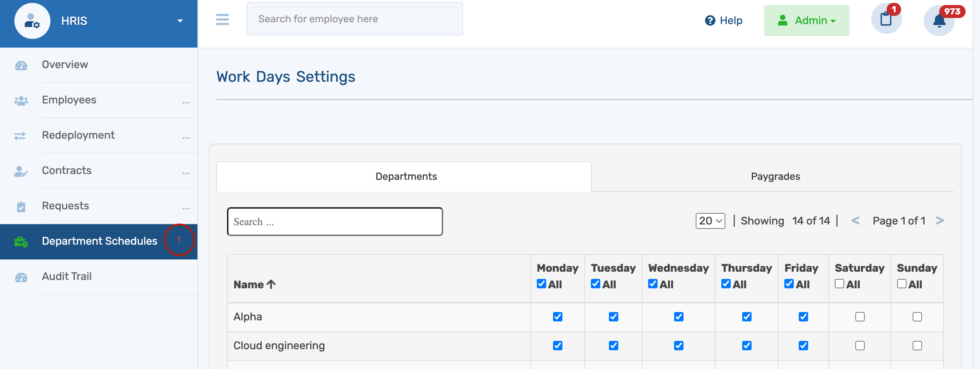Check Sunday for Alpha
Screen dimensions: 980x369
tap(917, 317)
